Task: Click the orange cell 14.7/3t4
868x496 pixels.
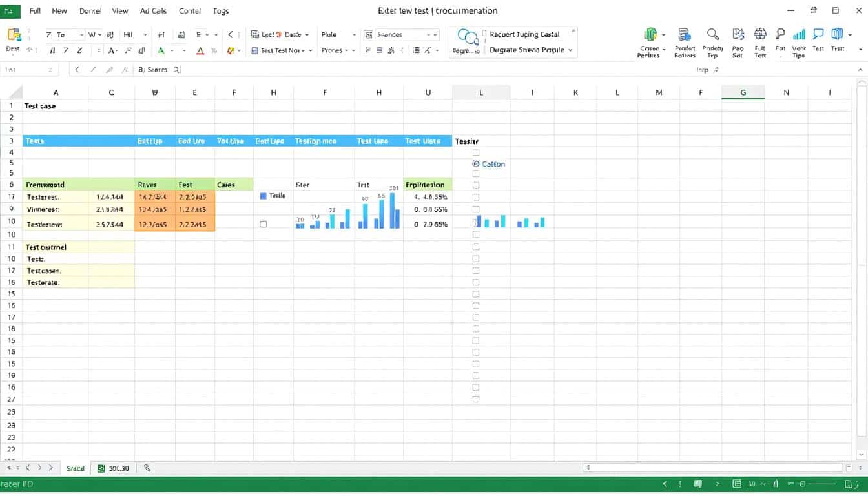Action: pos(155,197)
